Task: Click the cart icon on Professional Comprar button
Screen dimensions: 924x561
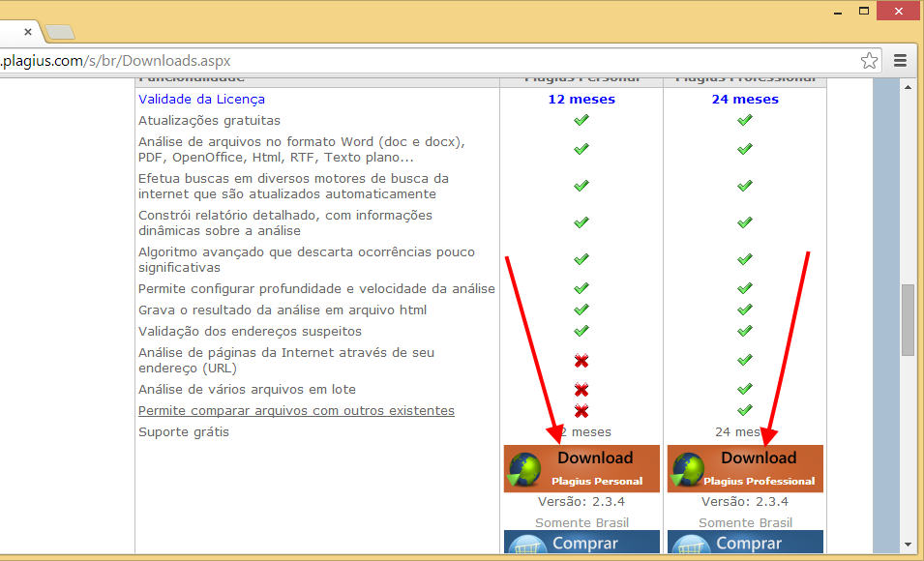Action: coord(693,544)
